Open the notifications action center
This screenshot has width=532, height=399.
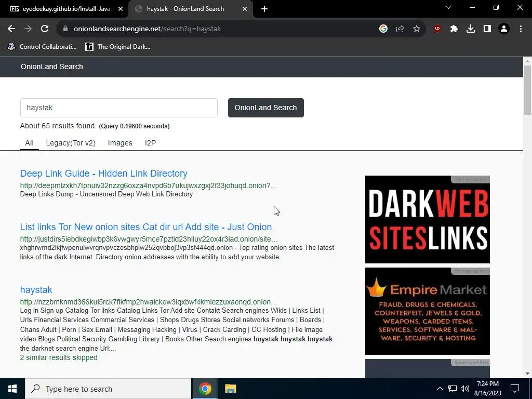(515, 389)
